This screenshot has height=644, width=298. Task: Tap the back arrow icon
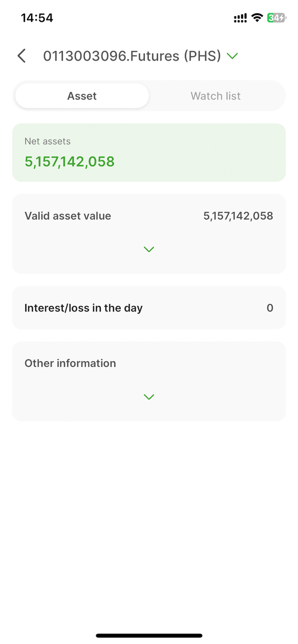pos(22,56)
